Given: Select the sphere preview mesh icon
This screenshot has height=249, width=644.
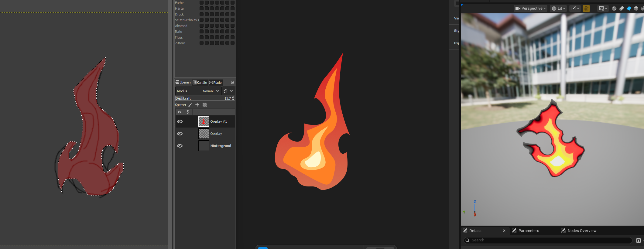Looking at the screenshot, I should point(614,9).
